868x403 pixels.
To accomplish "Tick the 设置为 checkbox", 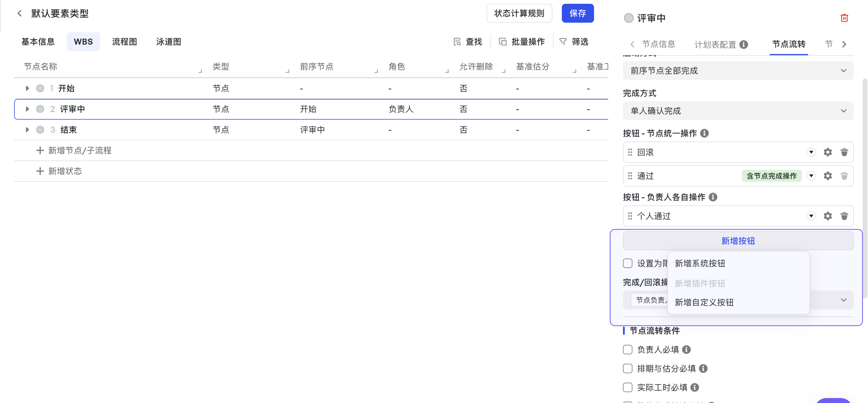I will pyautogui.click(x=627, y=263).
